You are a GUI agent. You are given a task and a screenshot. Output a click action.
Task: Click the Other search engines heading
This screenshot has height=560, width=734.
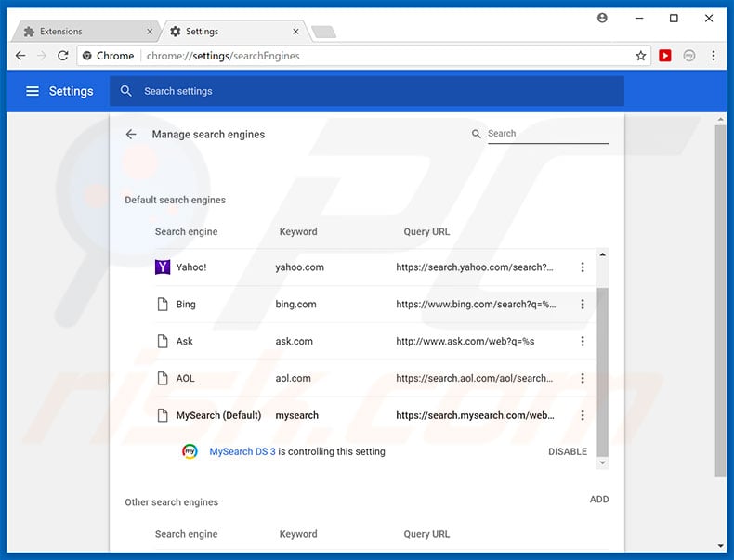tap(171, 502)
